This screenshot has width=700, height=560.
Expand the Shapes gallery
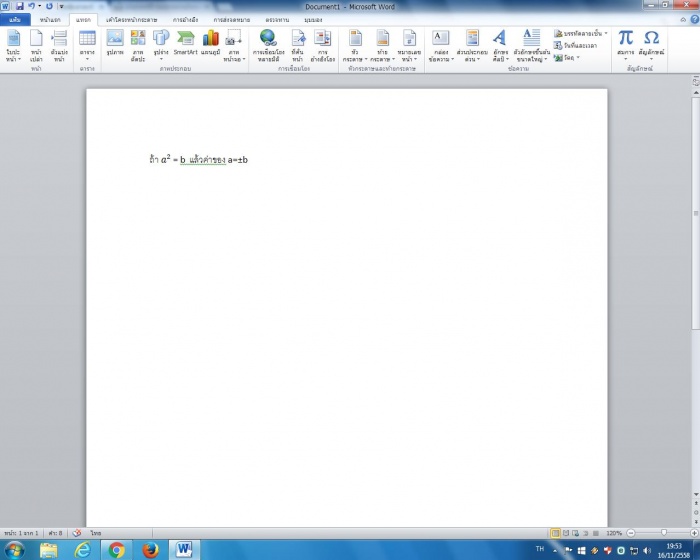point(161,43)
